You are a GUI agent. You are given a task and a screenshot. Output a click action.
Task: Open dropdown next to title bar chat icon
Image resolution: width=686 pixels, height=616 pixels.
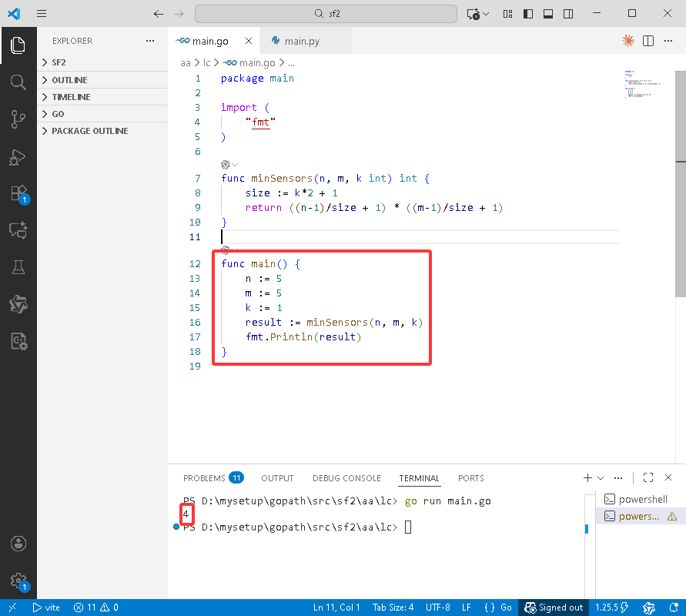click(x=486, y=14)
